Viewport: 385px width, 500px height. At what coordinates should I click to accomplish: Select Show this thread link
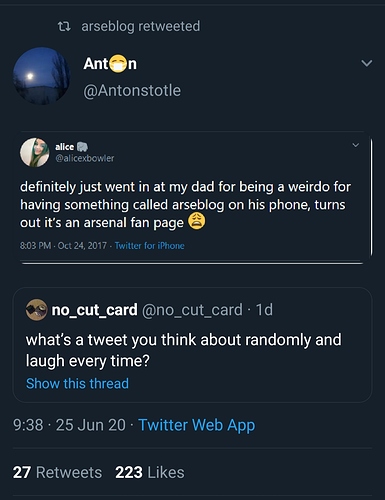tap(77, 383)
